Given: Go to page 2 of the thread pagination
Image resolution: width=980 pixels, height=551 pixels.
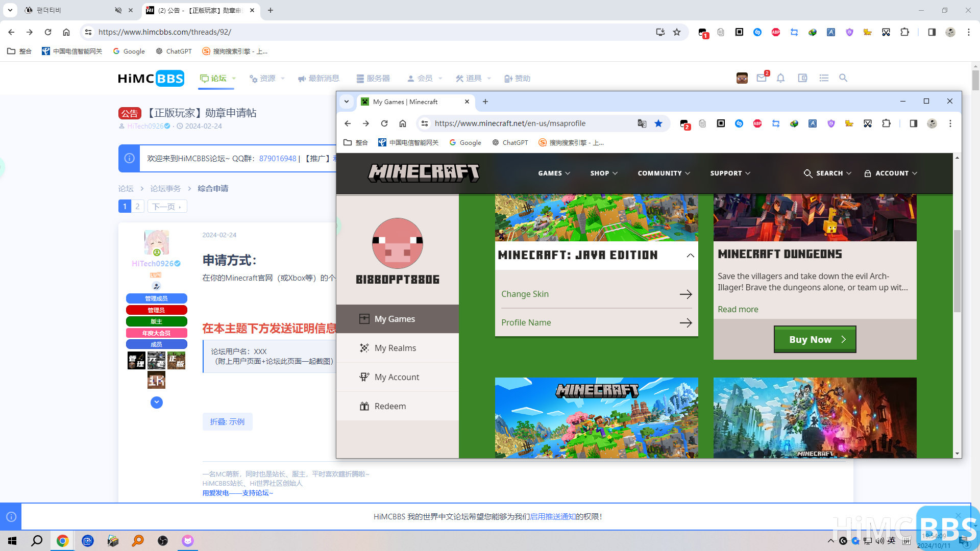Looking at the screenshot, I should point(137,206).
